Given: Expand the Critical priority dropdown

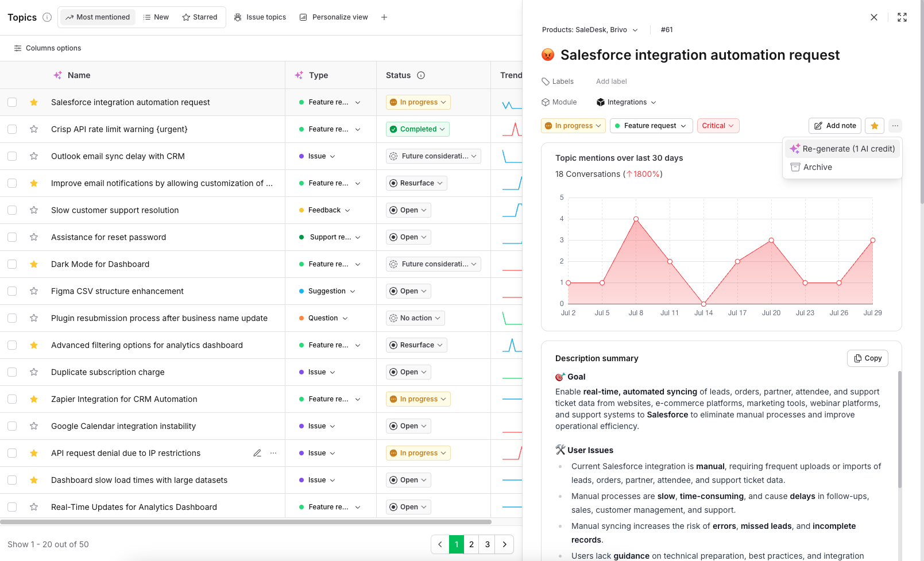Looking at the screenshot, I should (718, 126).
